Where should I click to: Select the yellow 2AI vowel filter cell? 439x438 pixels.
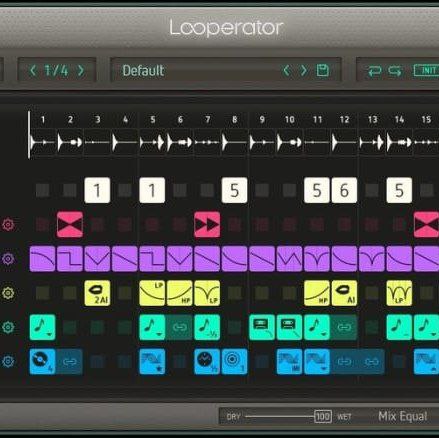(97, 293)
